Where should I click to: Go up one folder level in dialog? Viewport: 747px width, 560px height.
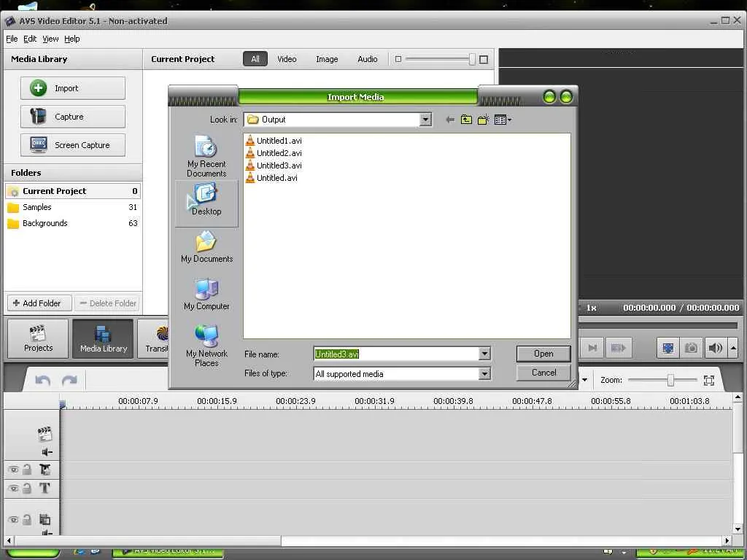coord(466,120)
